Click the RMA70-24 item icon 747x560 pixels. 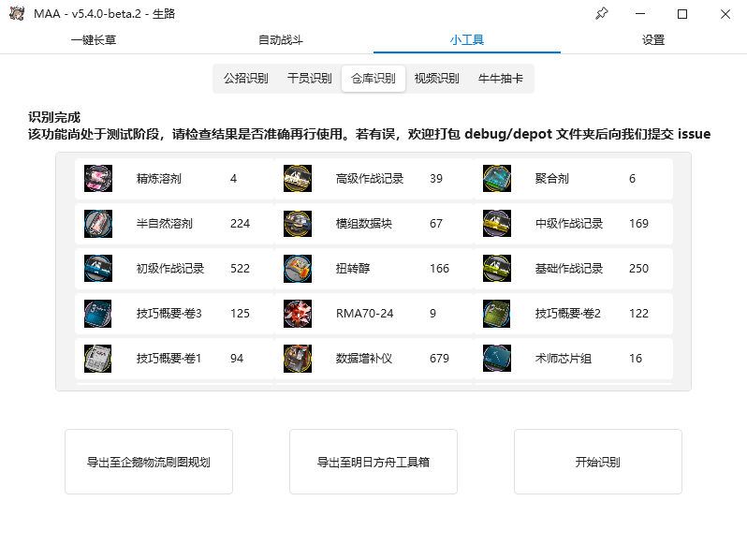[x=298, y=313]
